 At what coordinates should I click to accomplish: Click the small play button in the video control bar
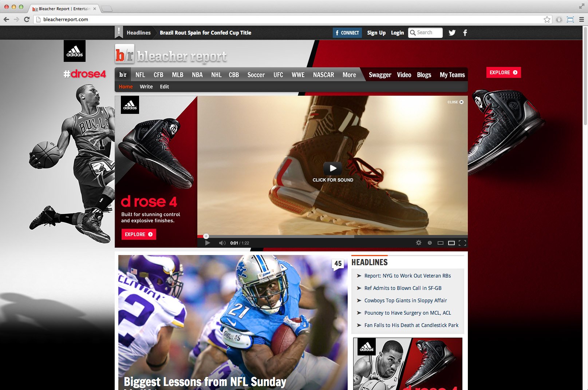click(x=208, y=243)
